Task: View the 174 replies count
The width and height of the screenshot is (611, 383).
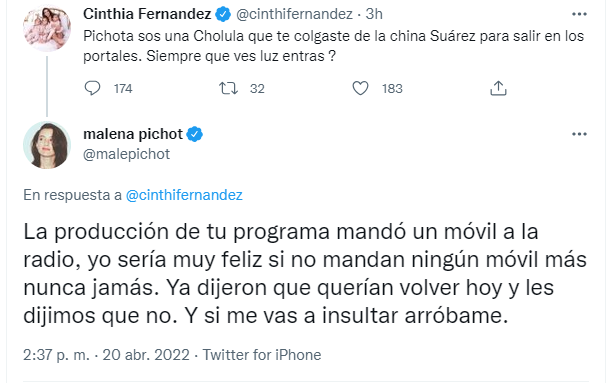Action: (123, 89)
